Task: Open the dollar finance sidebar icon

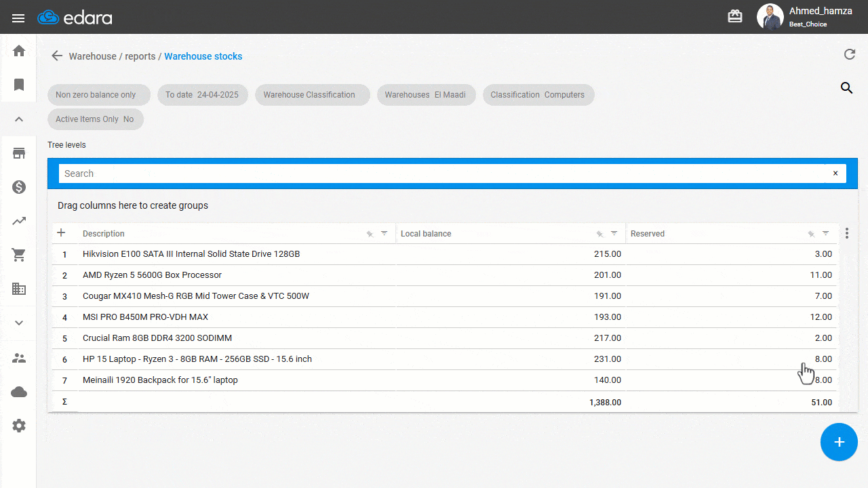Action: (19, 187)
